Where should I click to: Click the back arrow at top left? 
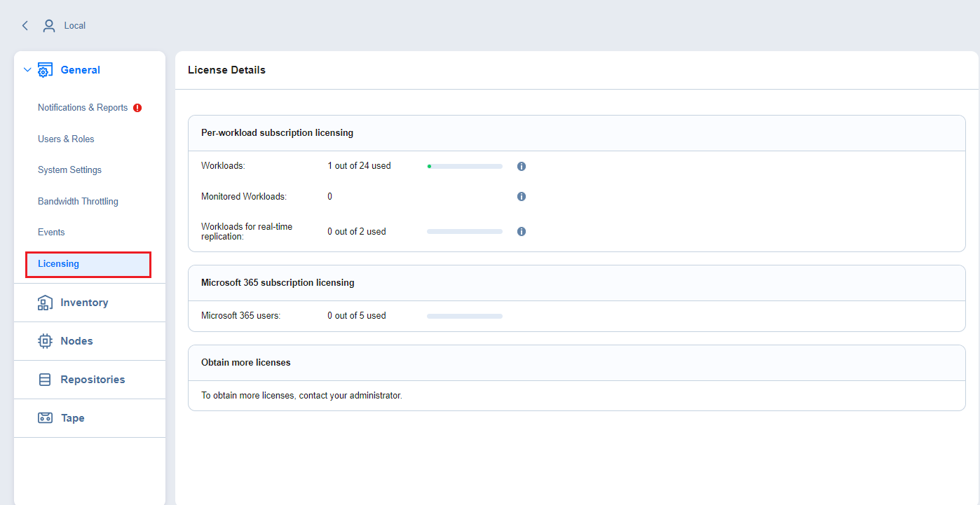25,25
